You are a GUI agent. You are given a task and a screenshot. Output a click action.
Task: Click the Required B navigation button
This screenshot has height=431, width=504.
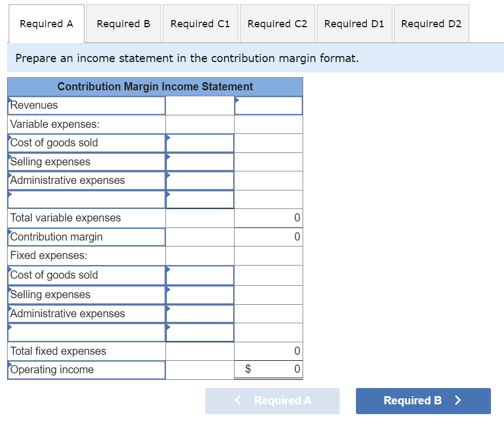(423, 401)
